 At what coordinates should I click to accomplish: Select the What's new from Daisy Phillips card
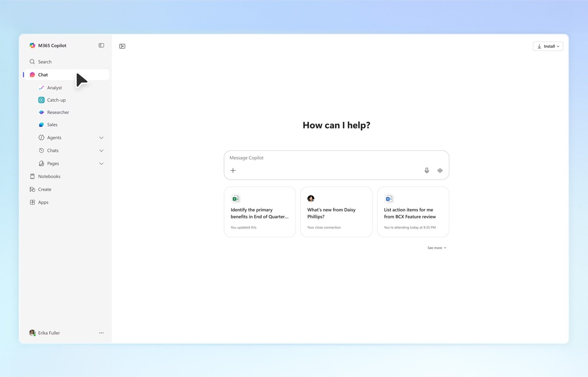click(x=336, y=212)
